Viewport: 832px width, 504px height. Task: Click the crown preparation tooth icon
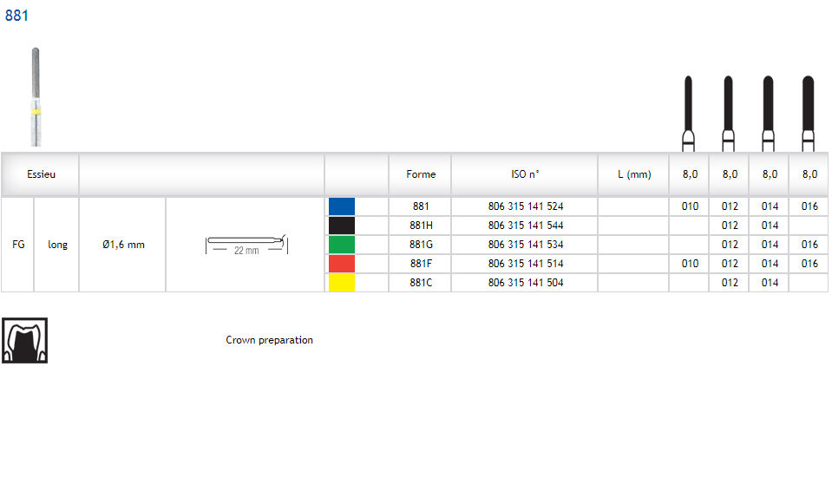coord(24,340)
